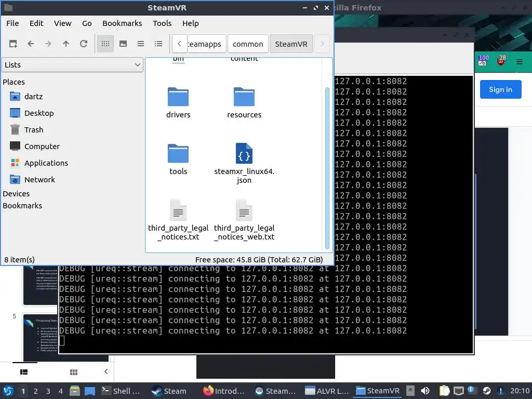
Task: Switch to workspace 1
Action: (23, 391)
